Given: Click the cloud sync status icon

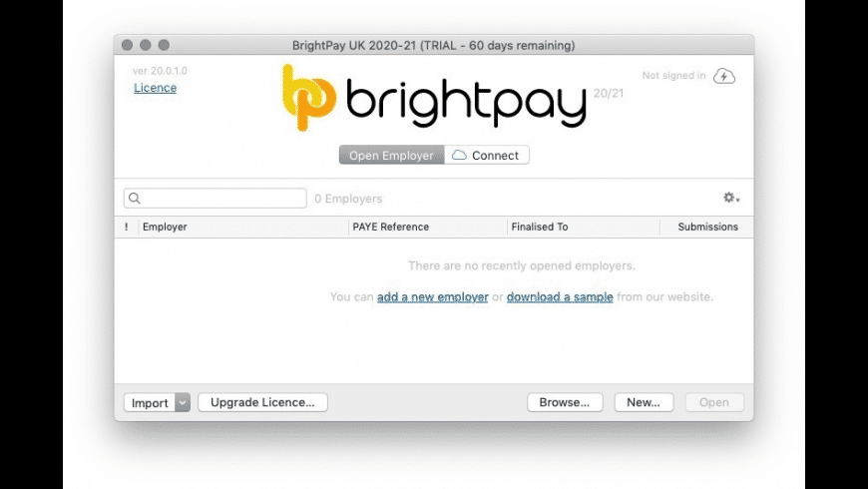Looking at the screenshot, I should pos(723,76).
